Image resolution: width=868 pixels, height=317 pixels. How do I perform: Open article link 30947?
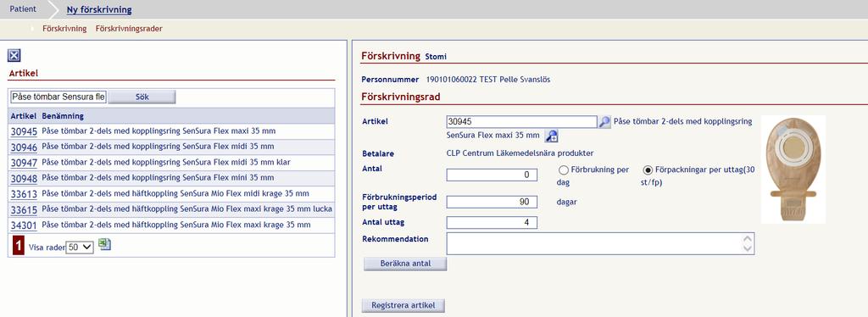[x=24, y=163]
